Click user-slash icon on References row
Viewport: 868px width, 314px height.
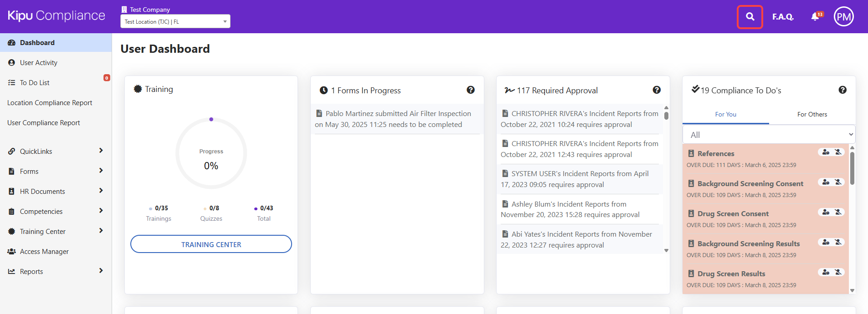(838, 152)
